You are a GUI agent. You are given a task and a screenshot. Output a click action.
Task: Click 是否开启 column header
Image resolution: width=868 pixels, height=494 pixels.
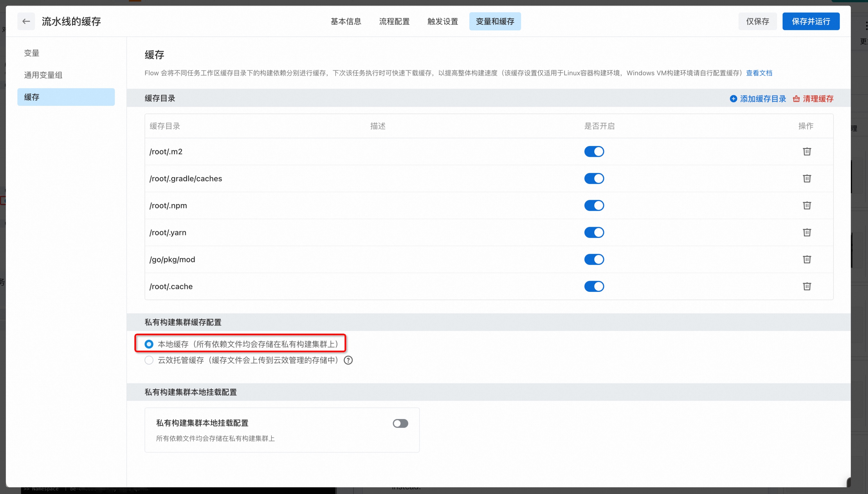click(599, 126)
